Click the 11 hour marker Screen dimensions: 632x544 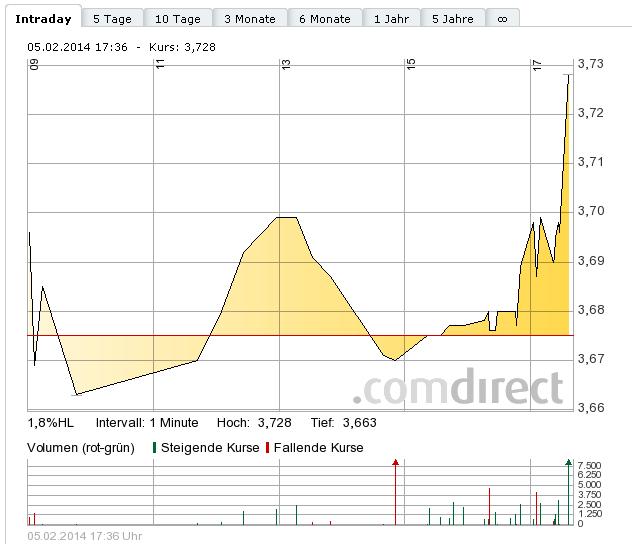[160, 64]
